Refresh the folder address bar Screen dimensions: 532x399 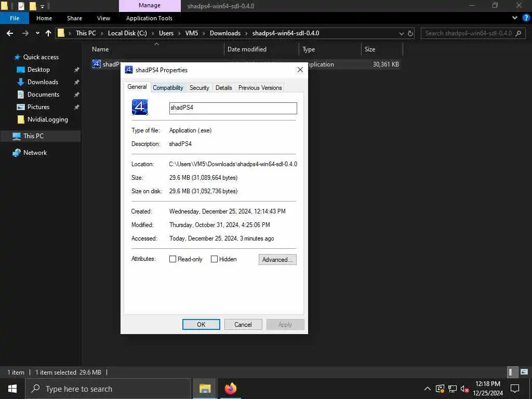tap(410, 33)
